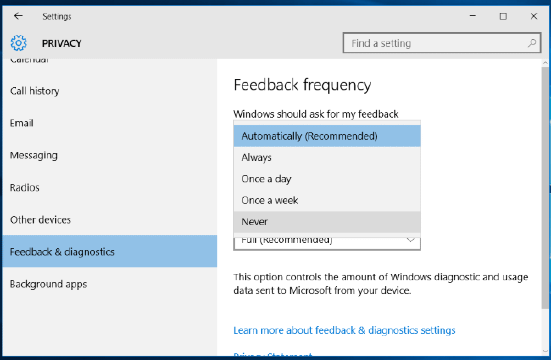
Task: Click the Privacy settings gear icon
Action: [x=18, y=43]
